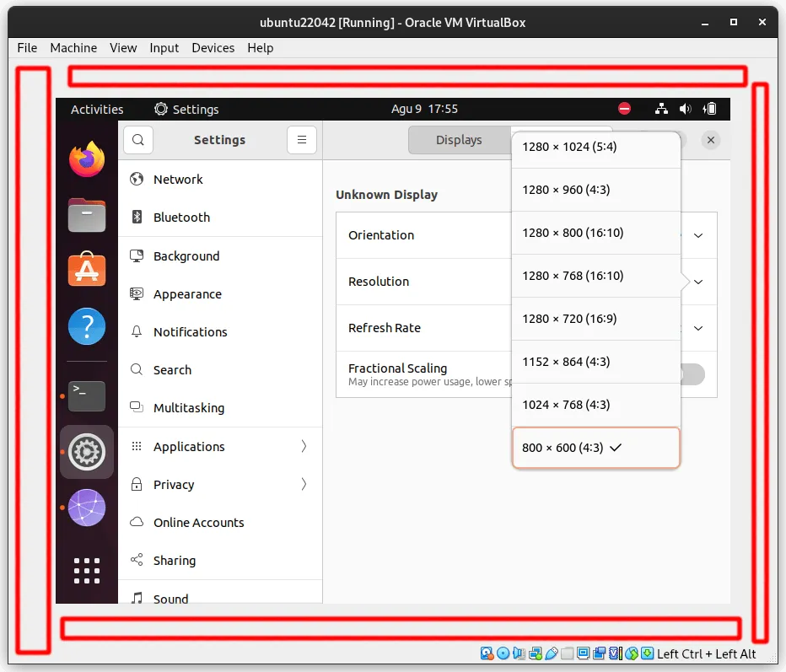
Task: Click VirtualBox mouse integration indicator
Action: [x=632, y=653]
